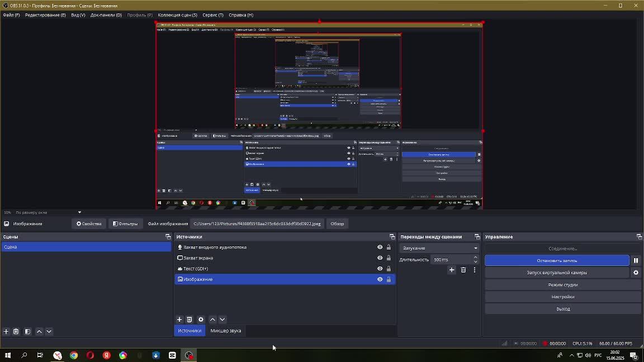Undock the Сцены panel
Image resolution: width=644 pixels, height=362 pixels.
coord(168,237)
